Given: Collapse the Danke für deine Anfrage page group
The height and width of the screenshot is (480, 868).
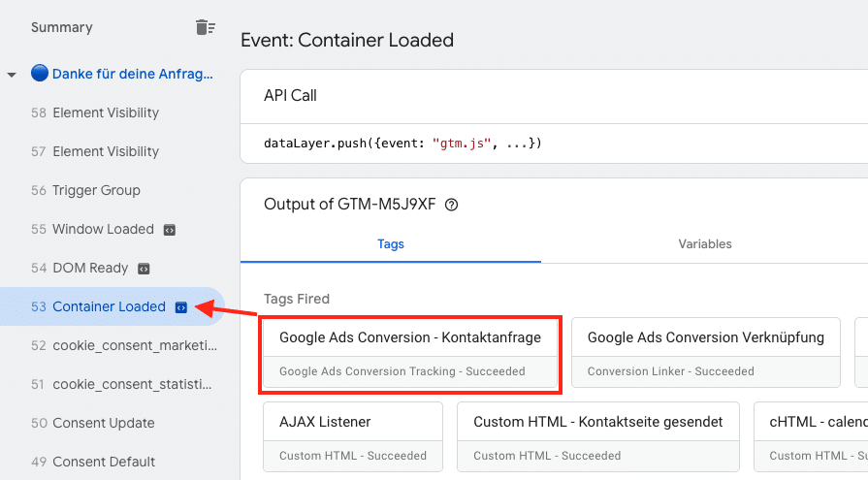Looking at the screenshot, I should [12, 75].
